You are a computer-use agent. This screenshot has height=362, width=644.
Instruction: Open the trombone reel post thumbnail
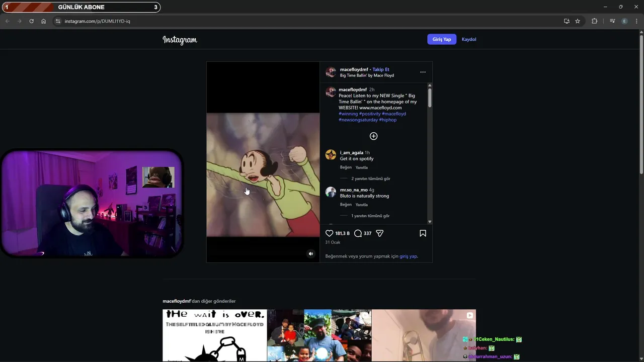(x=424, y=335)
